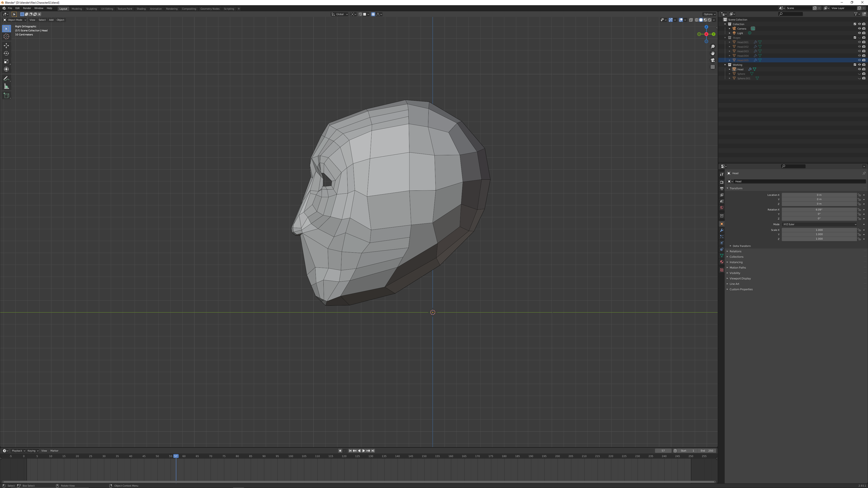This screenshot has height=488, width=868.
Task: Open the Output properties tab
Action: [x=722, y=189]
